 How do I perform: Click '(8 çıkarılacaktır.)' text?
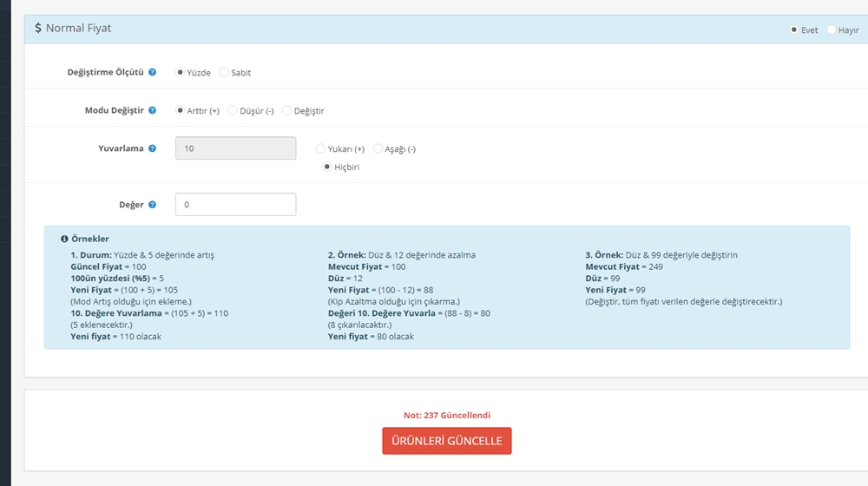[360, 325]
